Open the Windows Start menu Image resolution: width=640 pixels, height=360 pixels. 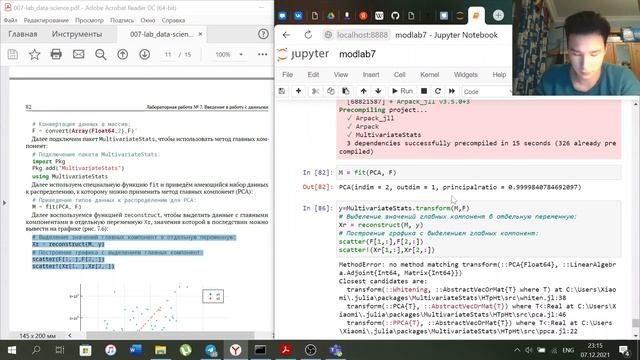click(x=11, y=350)
